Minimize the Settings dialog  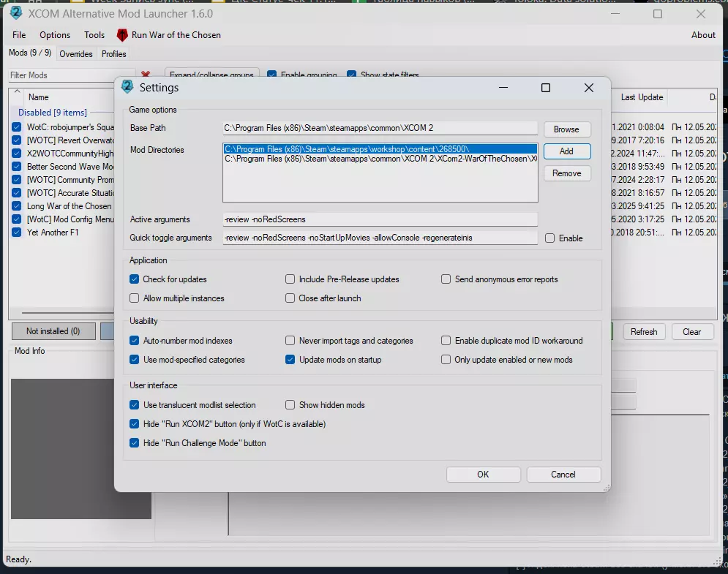click(x=503, y=88)
